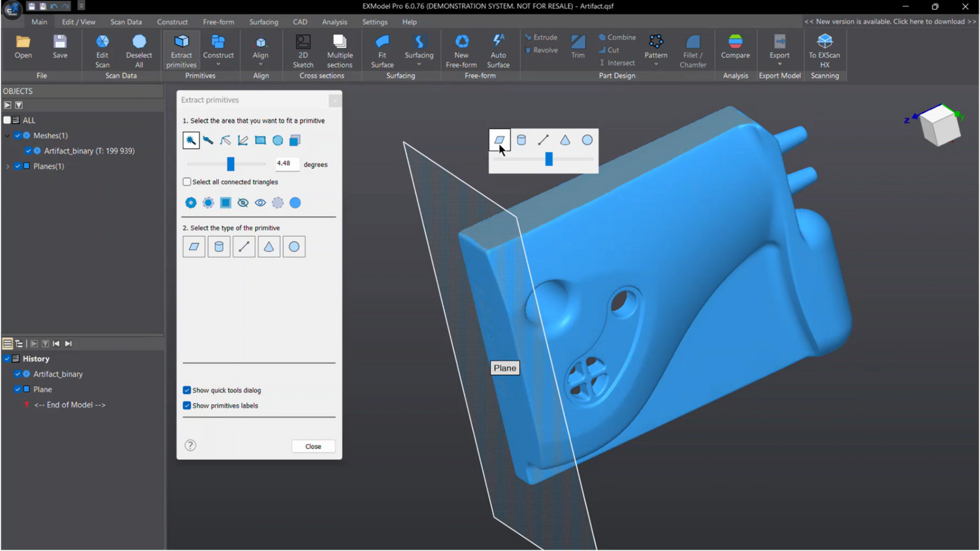980x551 pixels.
Task: Pick the sphere icon in quick tools popup
Action: (587, 140)
